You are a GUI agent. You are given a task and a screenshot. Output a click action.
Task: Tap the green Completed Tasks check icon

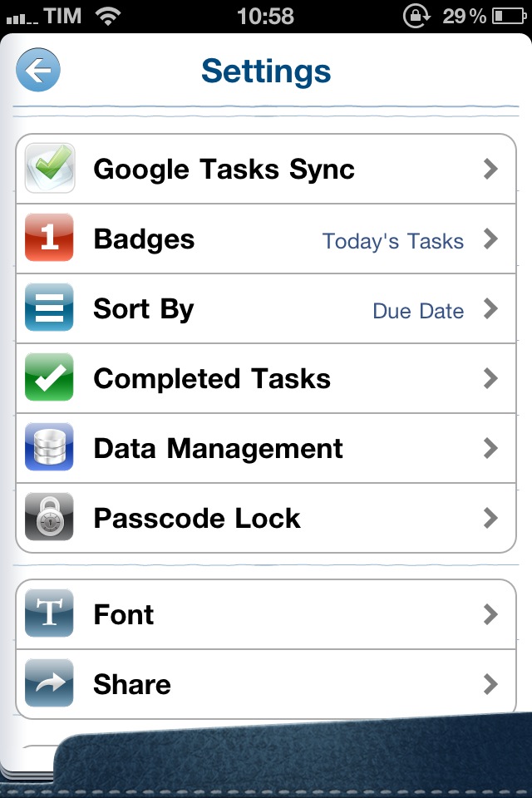(49, 377)
